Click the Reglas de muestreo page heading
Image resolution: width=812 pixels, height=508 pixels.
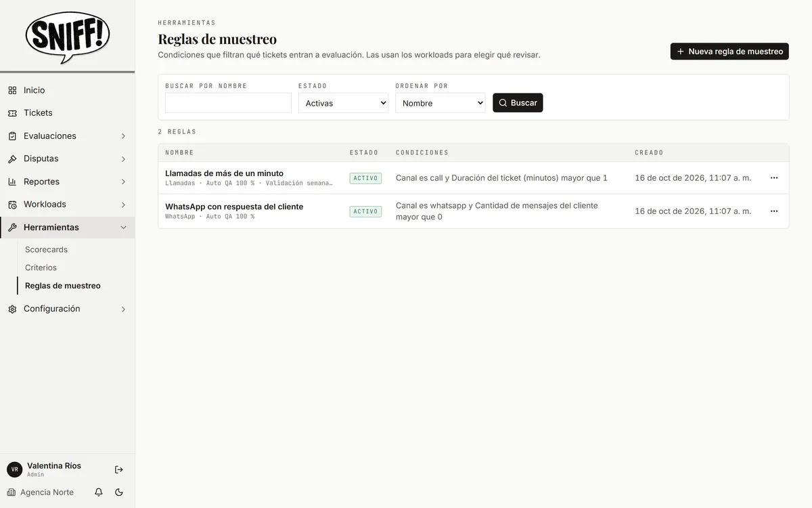click(x=217, y=39)
